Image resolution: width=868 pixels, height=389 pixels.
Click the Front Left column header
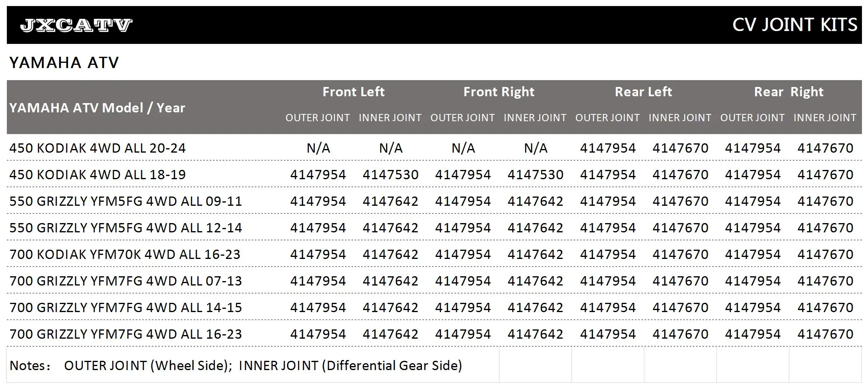coord(353,92)
